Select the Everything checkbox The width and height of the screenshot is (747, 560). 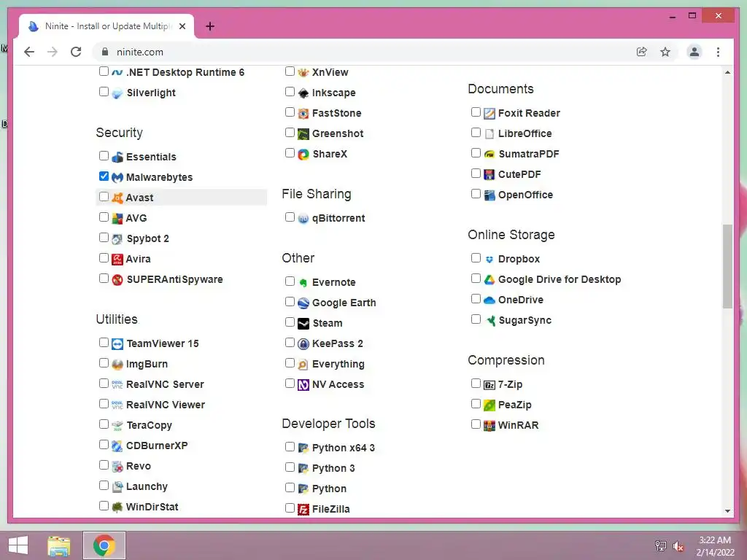290,363
